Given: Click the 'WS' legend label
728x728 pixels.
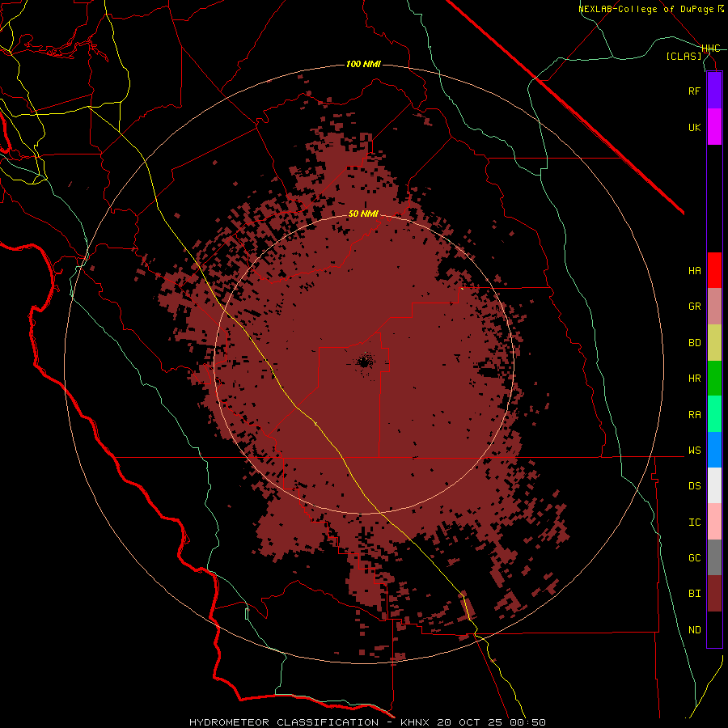Looking at the screenshot, I should click(x=694, y=450).
